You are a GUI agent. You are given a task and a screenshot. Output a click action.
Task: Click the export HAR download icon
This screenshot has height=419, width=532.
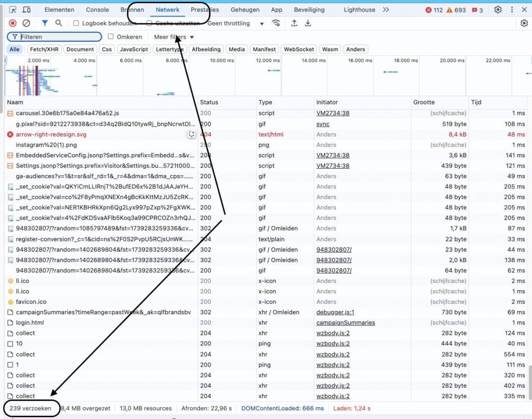(x=308, y=23)
